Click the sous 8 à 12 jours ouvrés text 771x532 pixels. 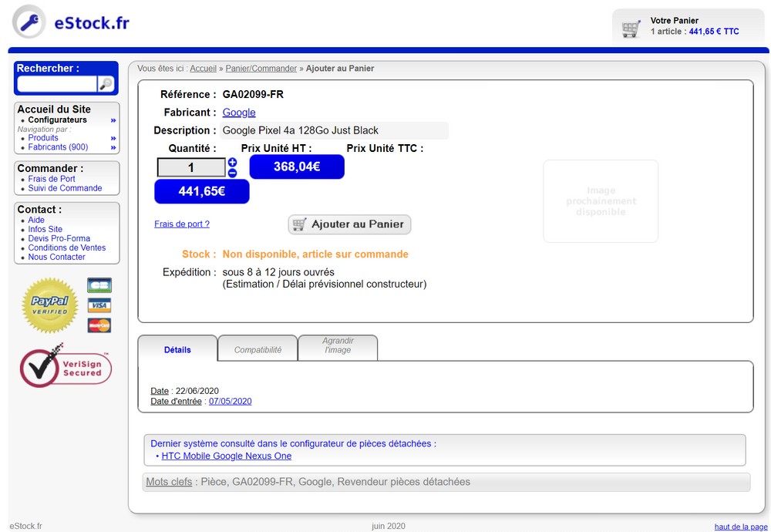278,272
